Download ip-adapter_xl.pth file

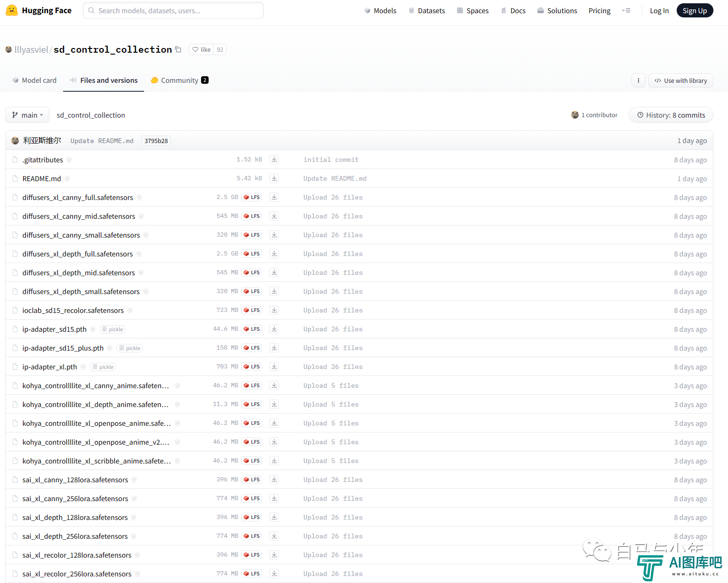click(x=274, y=367)
